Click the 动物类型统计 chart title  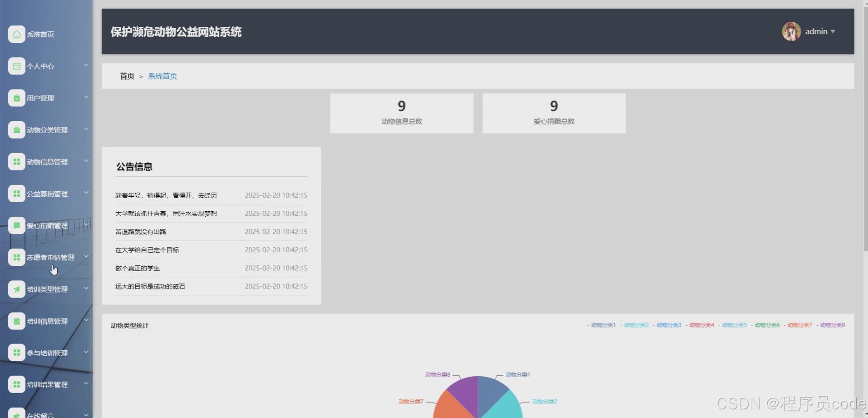(130, 326)
